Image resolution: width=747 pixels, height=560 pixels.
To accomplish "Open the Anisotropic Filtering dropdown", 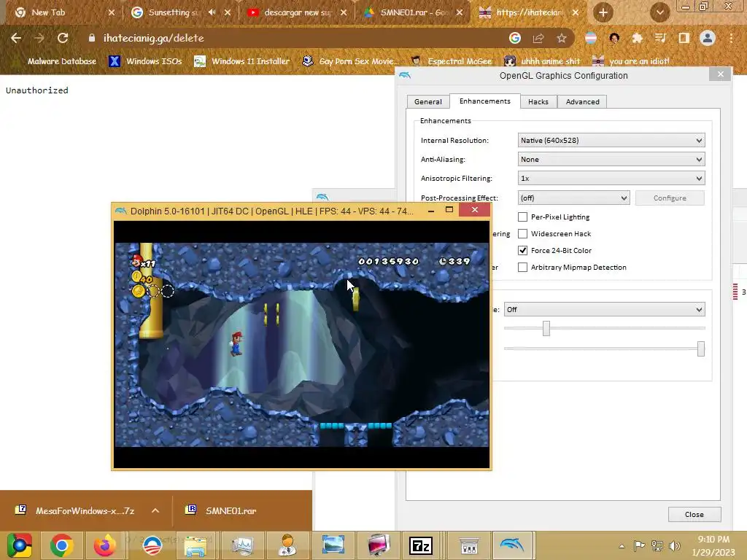I will tap(611, 178).
